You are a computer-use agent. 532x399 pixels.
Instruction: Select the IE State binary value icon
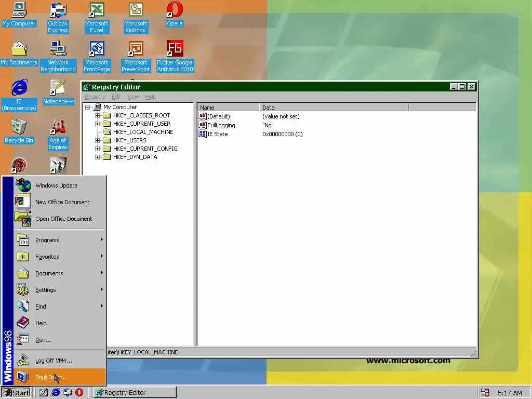[202, 134]
